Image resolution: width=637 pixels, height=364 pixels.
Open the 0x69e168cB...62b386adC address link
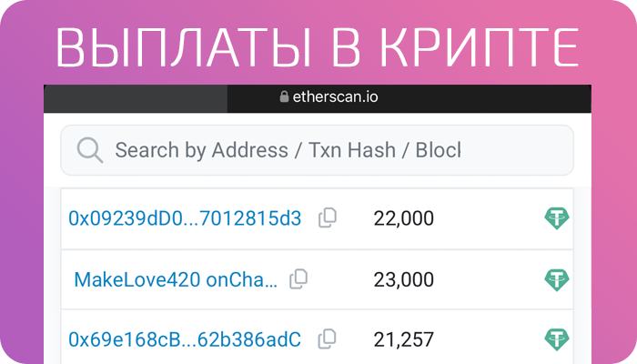point(185,339)
